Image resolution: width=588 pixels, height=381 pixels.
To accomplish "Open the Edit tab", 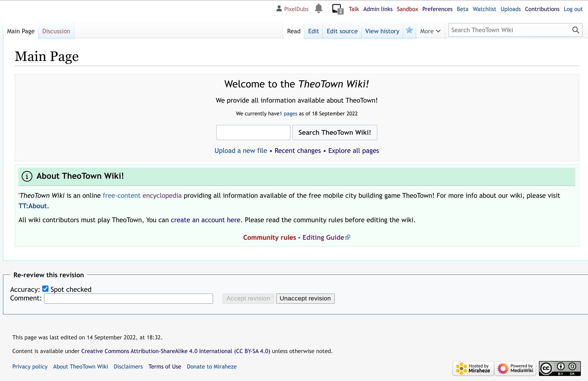I will 313,31.
